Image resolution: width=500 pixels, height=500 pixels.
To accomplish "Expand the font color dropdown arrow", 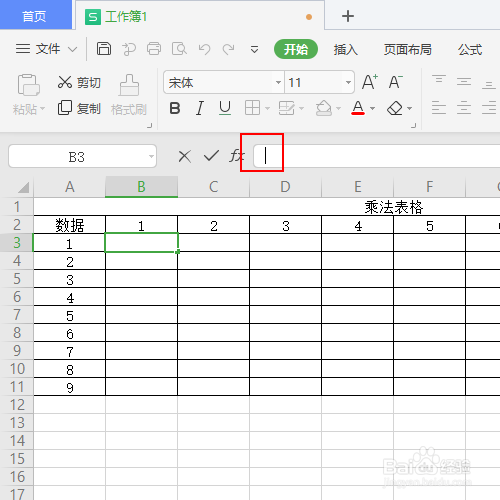I will coord(372,108).
